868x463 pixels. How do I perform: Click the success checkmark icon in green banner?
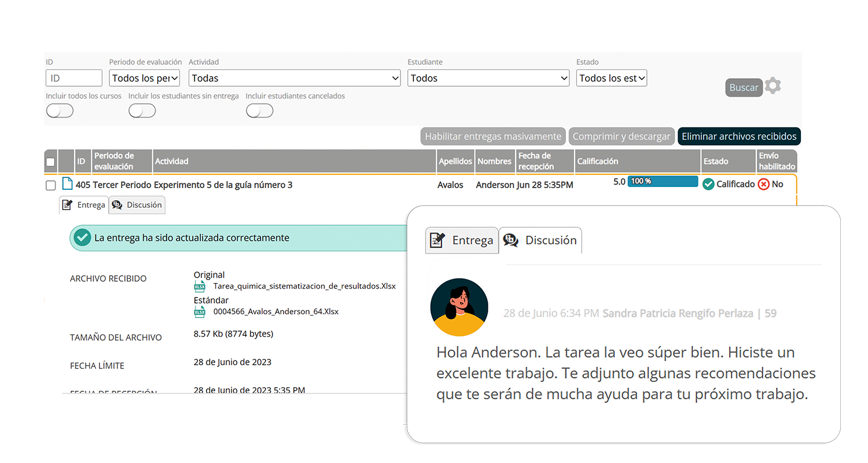83,238
